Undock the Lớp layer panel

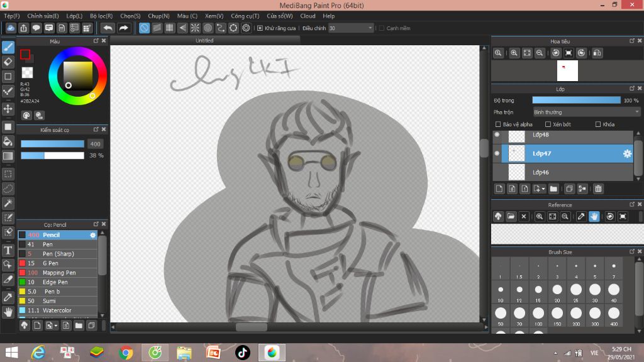click(631, 88)
